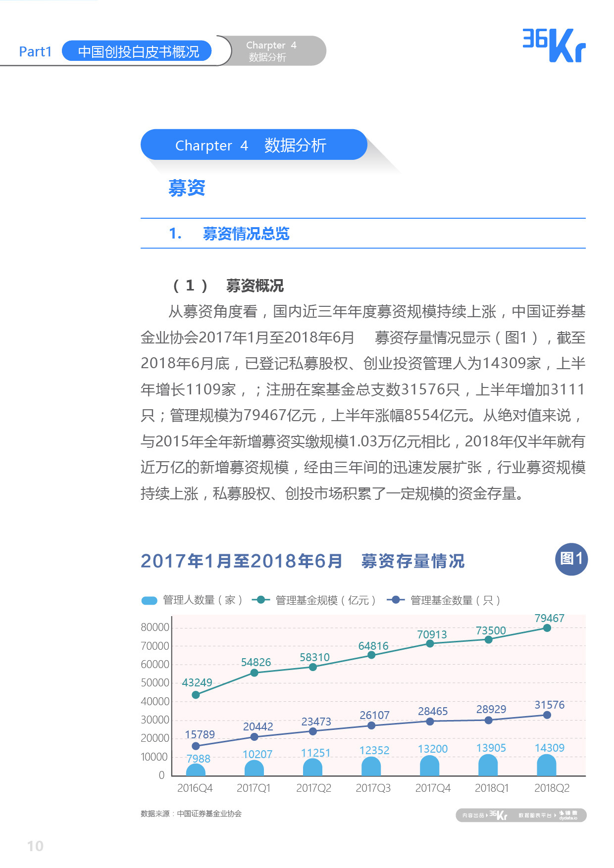This screenshot has width=614, height=868.
Task: Click the page number 10
Action: pos(35,846)
